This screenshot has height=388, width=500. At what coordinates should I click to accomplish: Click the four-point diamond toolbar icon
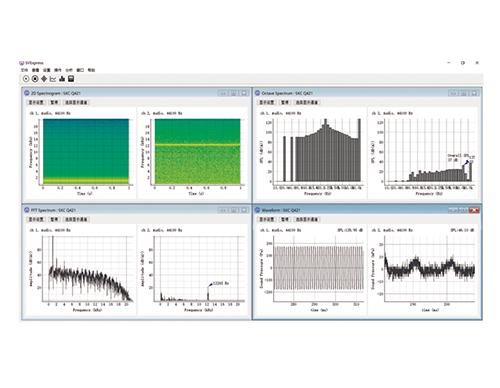[x=44, y=79]
